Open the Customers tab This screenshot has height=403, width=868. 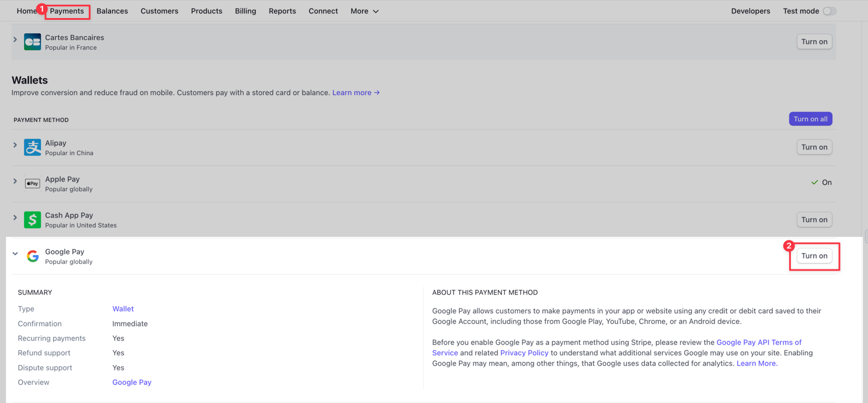[x=159, y=11]
